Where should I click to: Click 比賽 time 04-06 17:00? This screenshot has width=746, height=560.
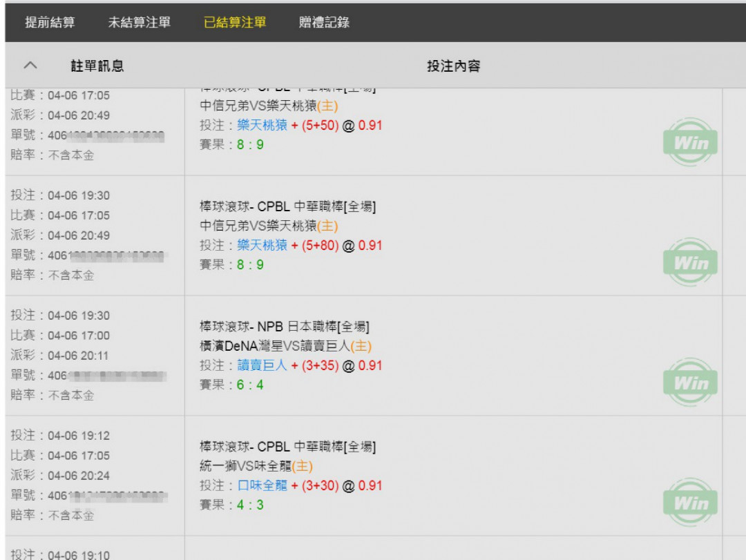tap(79, 336)
